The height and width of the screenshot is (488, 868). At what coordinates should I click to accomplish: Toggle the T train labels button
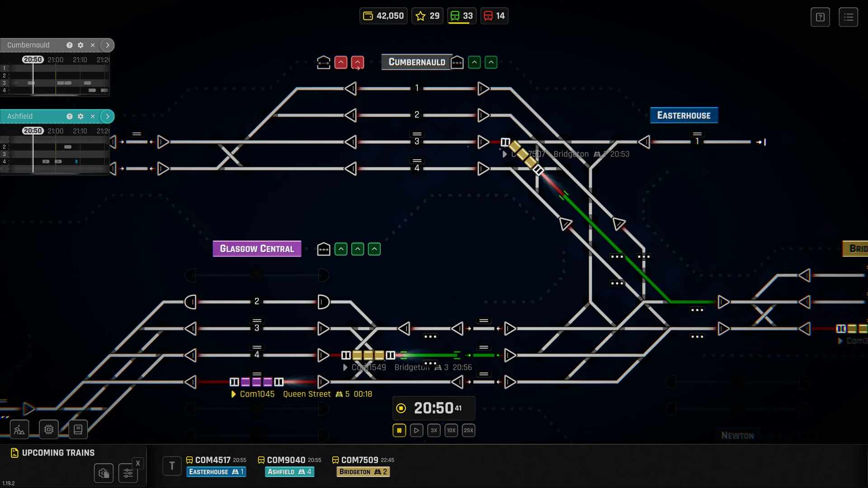point(172,465)
